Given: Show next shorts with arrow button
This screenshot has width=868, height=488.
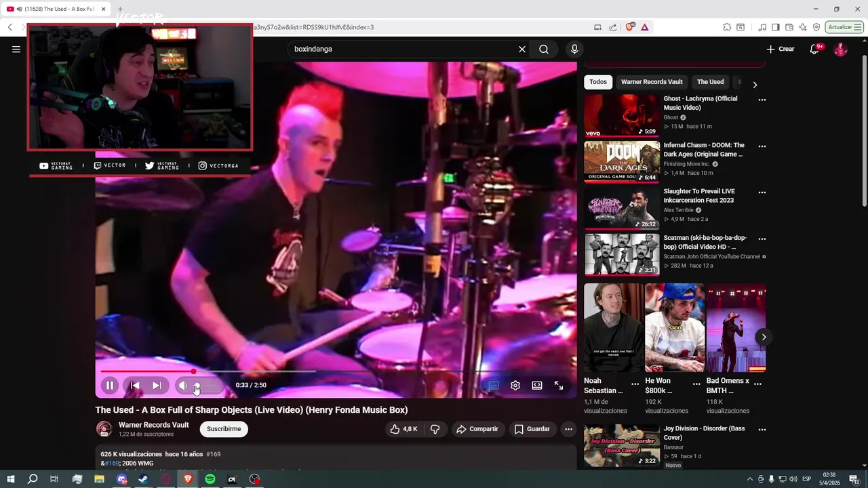Looking at the screenshot, I should [x=764, y=337].
